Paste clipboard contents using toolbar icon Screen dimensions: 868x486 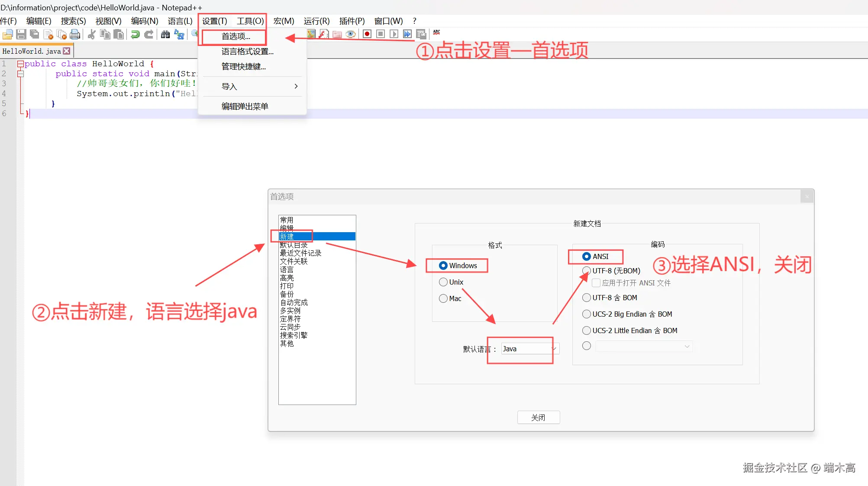[119, 34]
